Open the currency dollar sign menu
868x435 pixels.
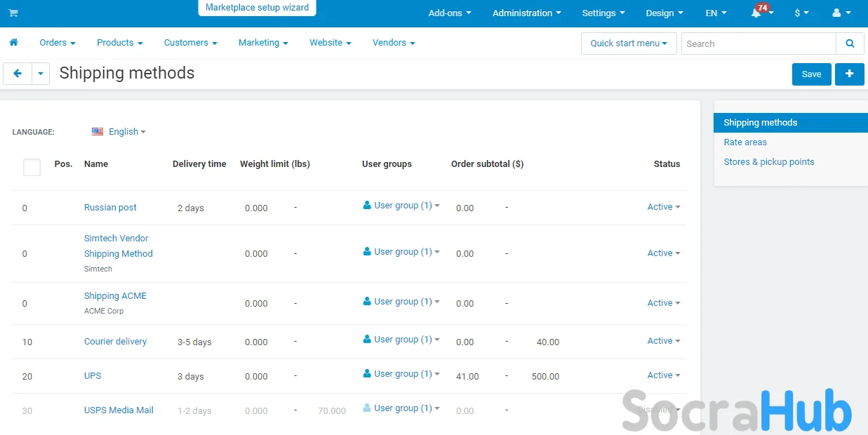[x=801, y=13]
